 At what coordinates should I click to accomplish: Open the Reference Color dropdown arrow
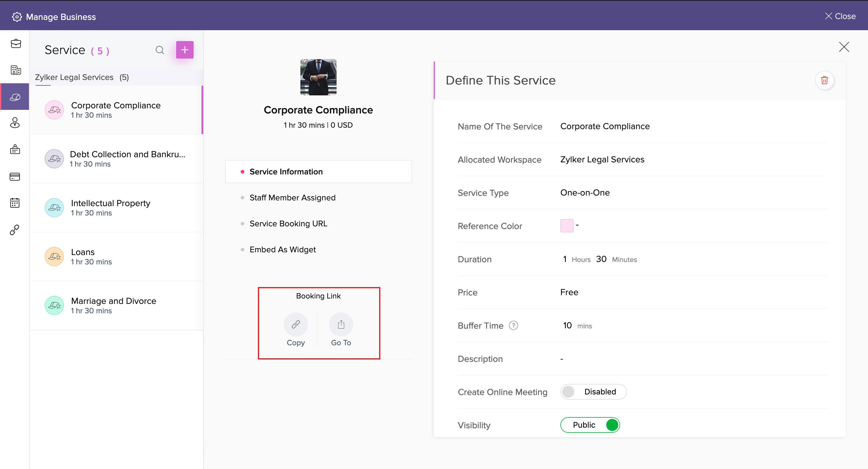click(577, 225)
